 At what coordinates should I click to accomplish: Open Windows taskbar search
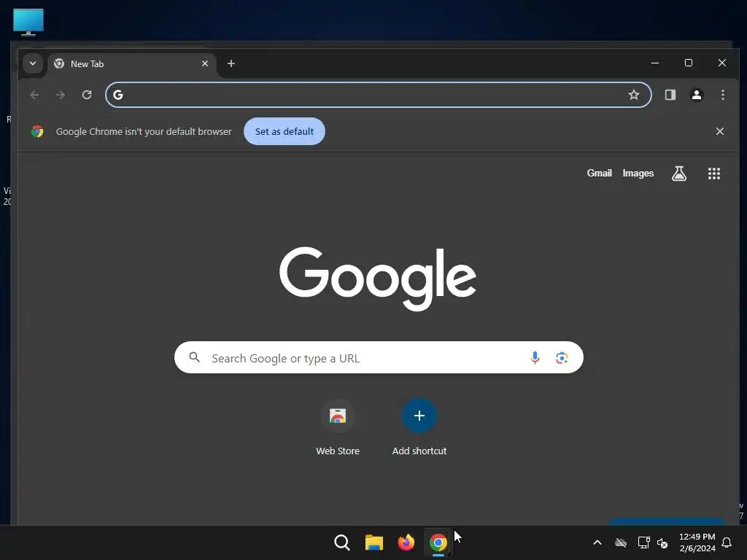coord(342,542)
